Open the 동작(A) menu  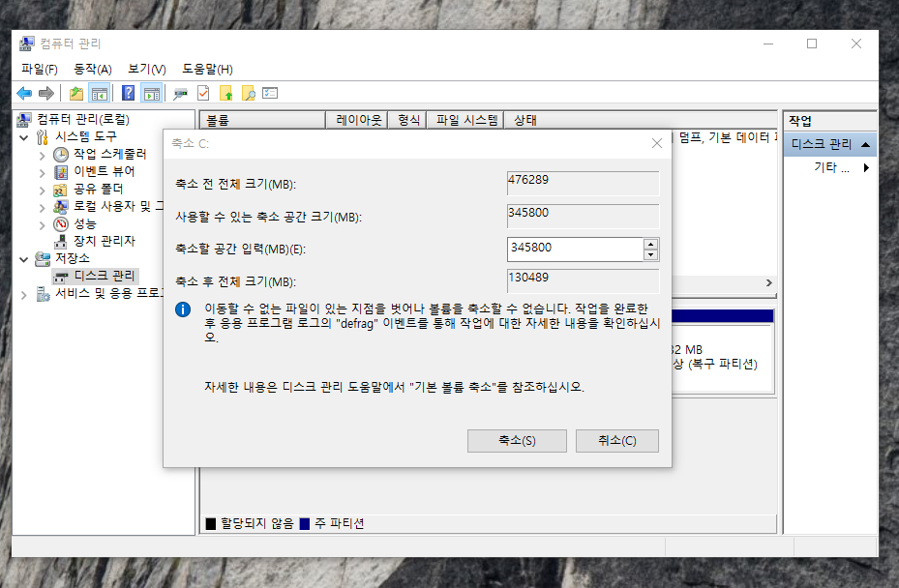[93, 70]
